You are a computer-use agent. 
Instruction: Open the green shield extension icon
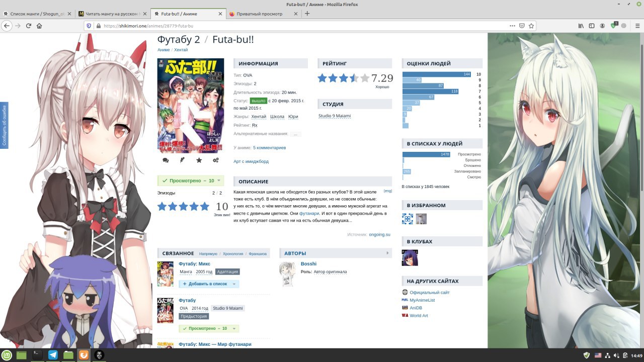(x=614, y=25)
